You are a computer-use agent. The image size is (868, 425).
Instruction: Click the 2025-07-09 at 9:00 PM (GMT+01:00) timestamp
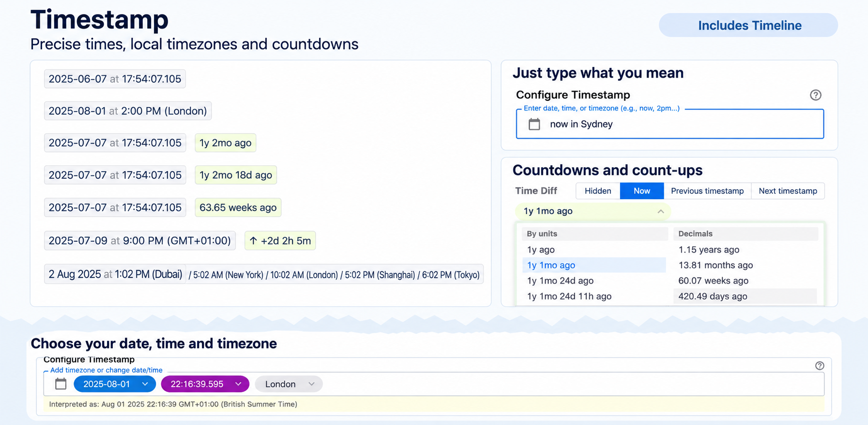pos(140,241)
